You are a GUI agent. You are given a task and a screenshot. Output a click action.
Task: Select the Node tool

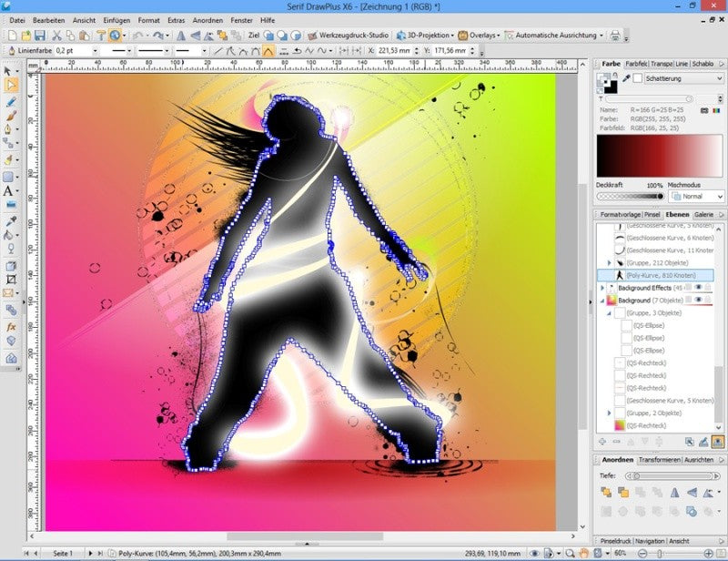tap(11, 85)
